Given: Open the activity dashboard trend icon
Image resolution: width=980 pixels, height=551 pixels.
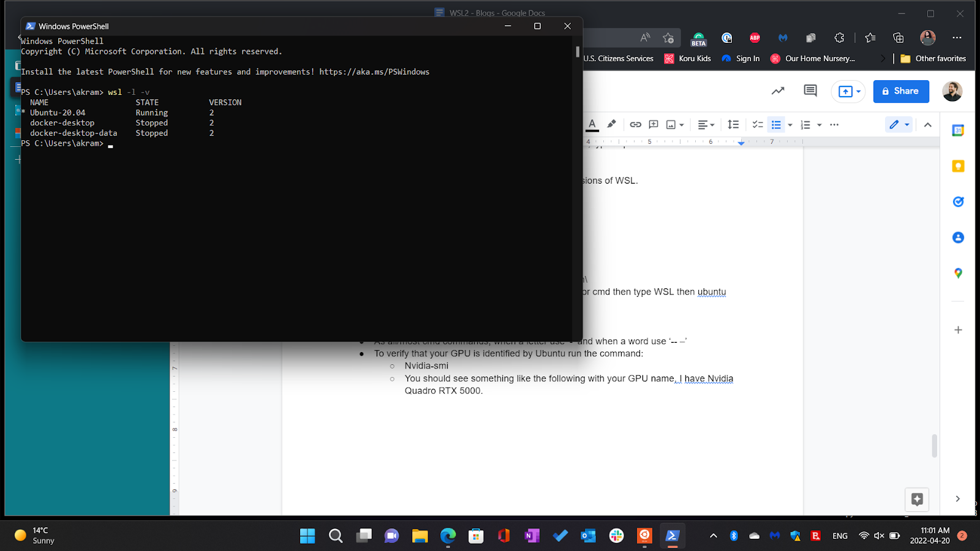Looking at the screenshot, I should [778, 91].
